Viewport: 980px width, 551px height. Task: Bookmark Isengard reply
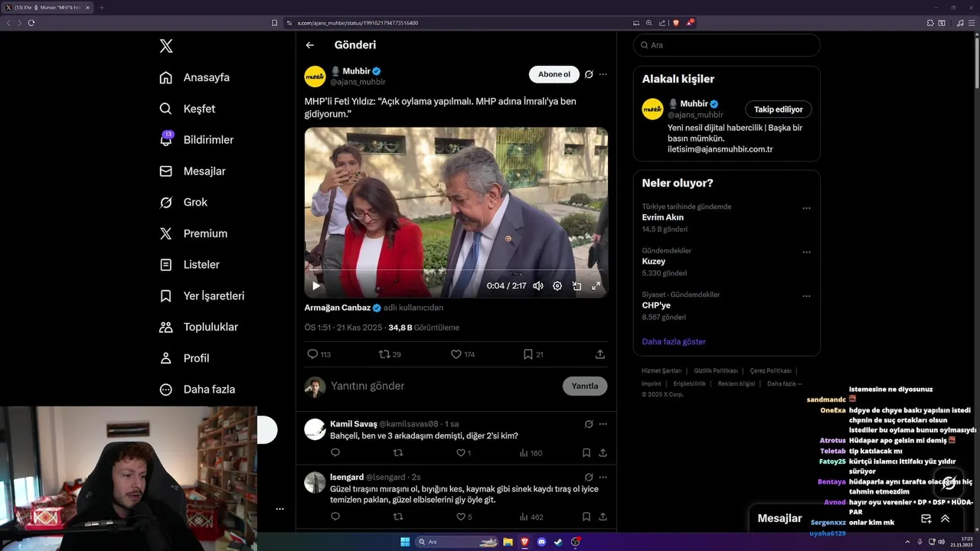click(586, 517)
